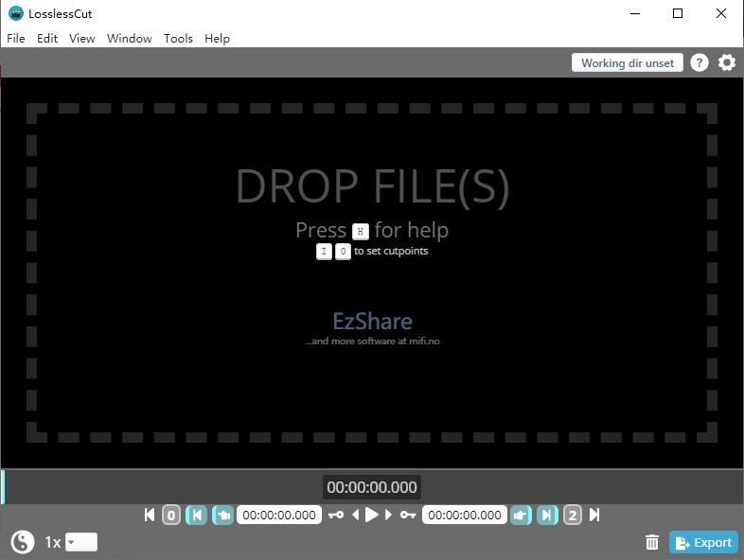This screenshot has height=560, width=744.
Task: Jump to cut start marker
Action: 197,515
